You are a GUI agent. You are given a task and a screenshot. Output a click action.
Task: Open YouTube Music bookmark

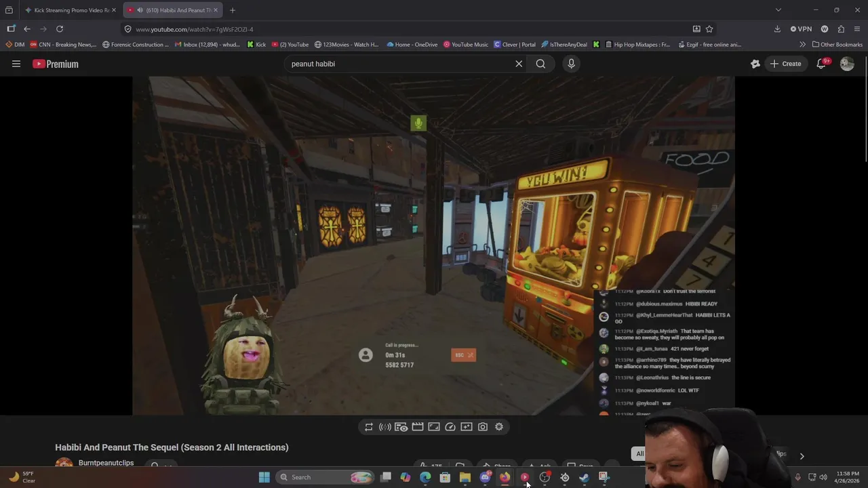(465, 45)
